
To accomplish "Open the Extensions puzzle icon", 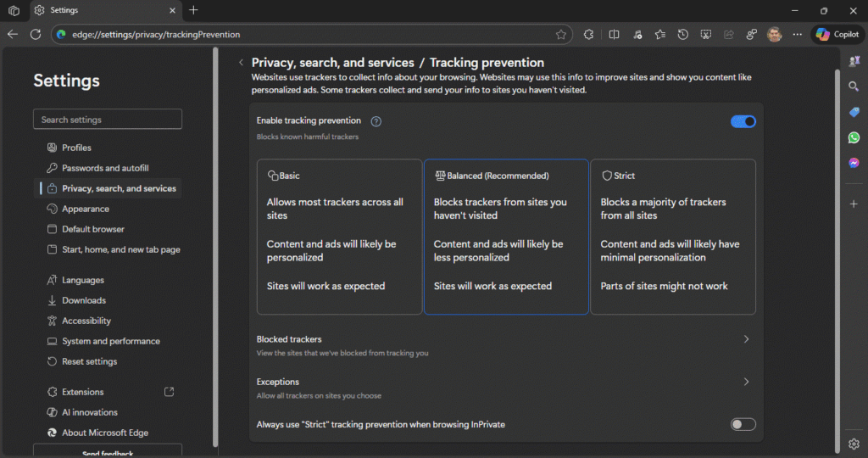I will point(589,34).
